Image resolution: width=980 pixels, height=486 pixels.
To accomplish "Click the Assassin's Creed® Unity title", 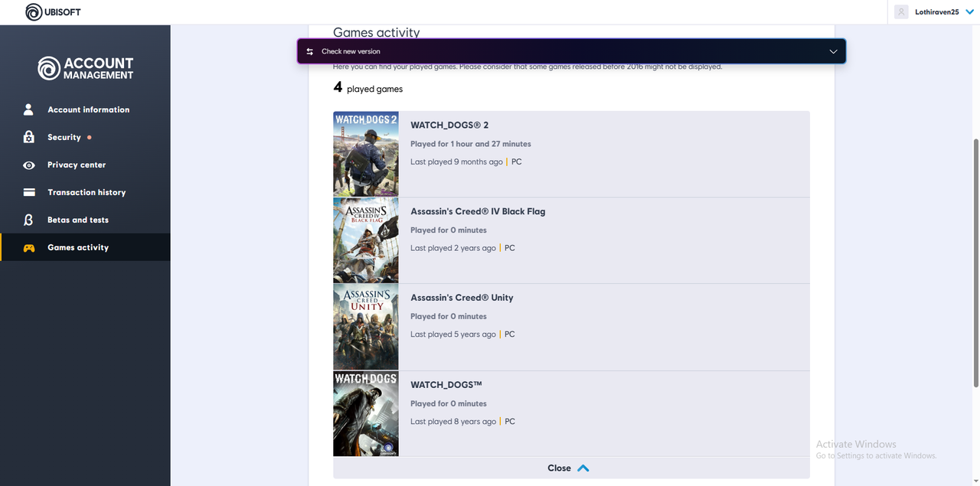I will click(x=462, y=298).
